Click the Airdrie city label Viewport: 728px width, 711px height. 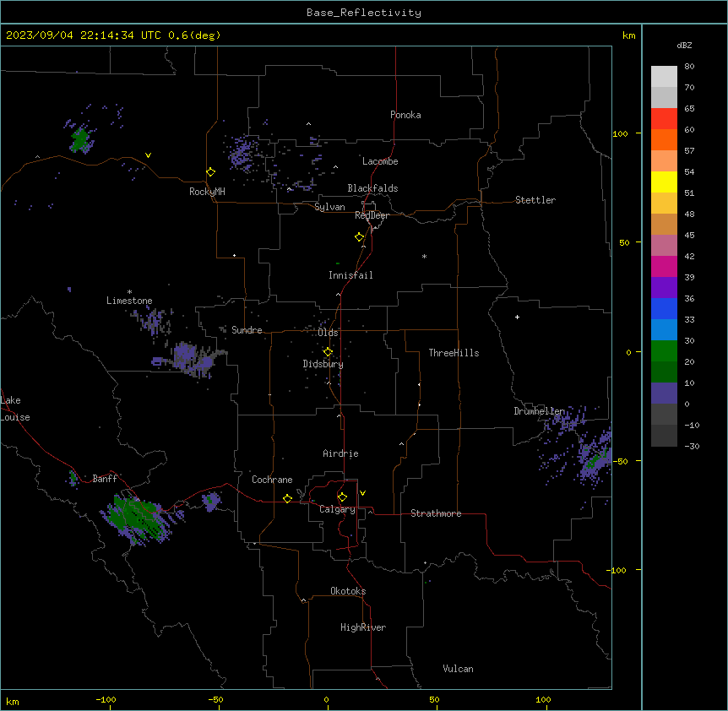click(341, 453)
